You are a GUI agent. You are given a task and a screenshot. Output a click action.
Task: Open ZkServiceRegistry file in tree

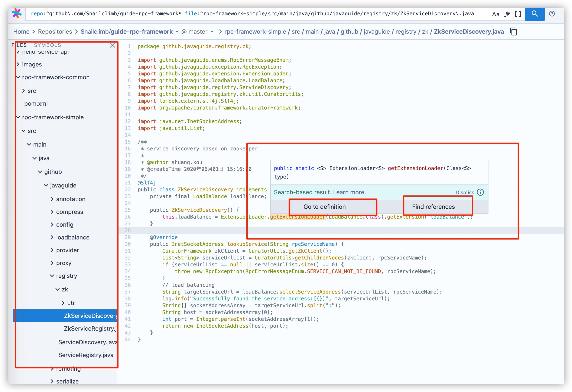(x=90, y=329)
